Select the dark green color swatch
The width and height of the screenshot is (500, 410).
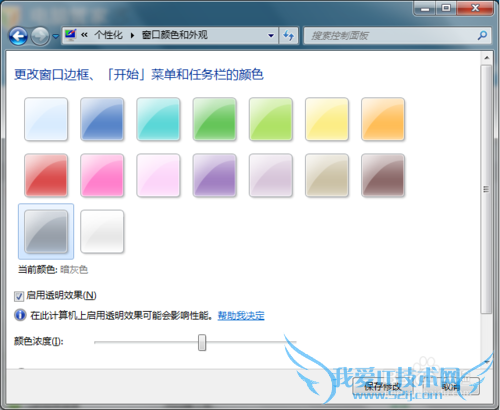click(x=215, y=119)
